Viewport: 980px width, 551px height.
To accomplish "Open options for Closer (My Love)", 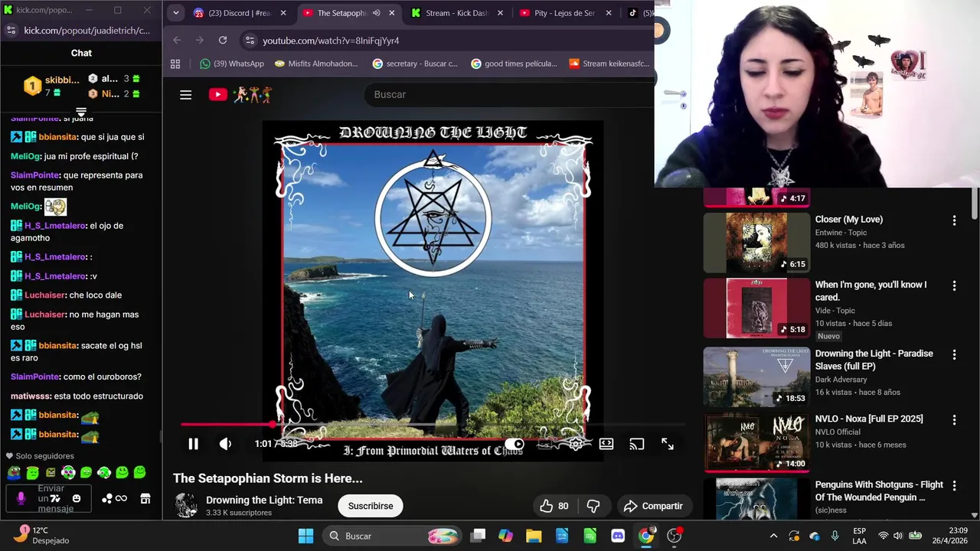I will point(954,220).
